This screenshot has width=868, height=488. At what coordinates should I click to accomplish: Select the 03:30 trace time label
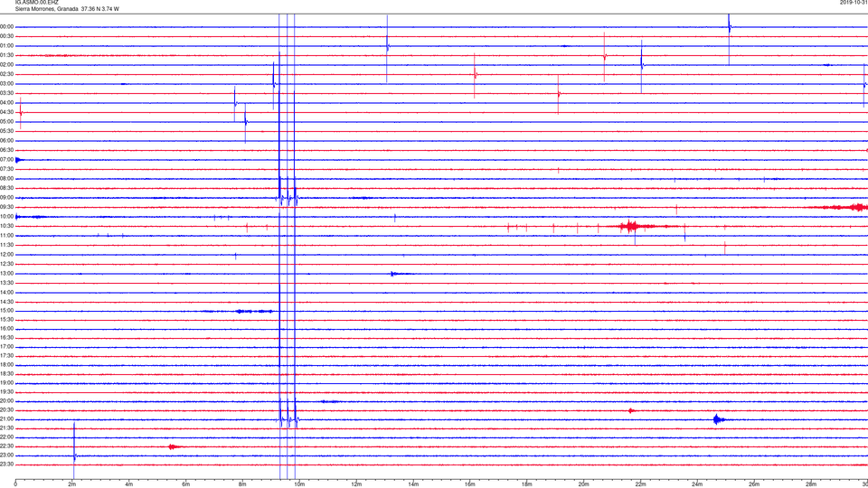pos(6,93)
